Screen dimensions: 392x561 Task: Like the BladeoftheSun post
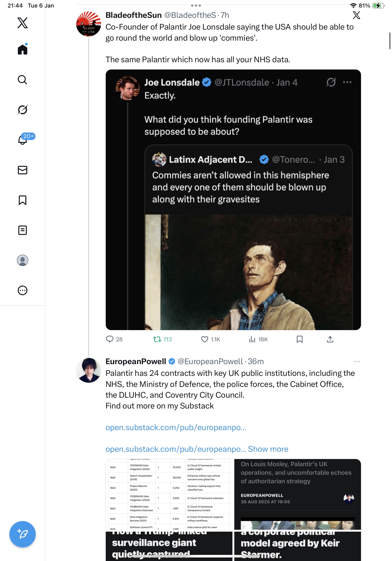coord(204,339)
